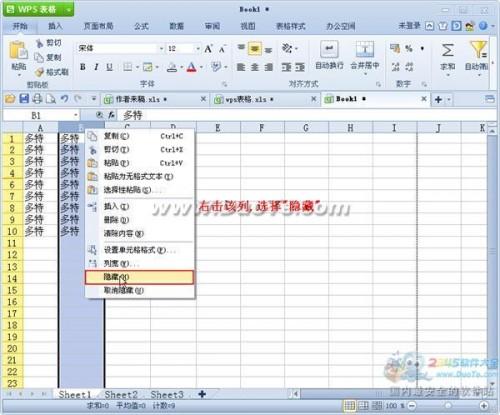Open the Insert (插入) ribbon tab
Screen dimensions: 500x415
55,26
